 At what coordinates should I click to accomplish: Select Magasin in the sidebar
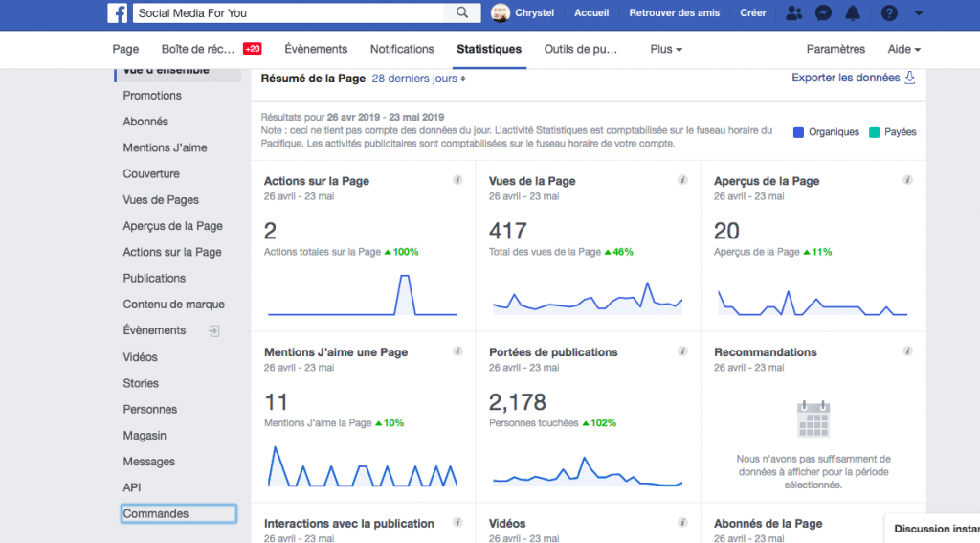click(x=145, y=436)
